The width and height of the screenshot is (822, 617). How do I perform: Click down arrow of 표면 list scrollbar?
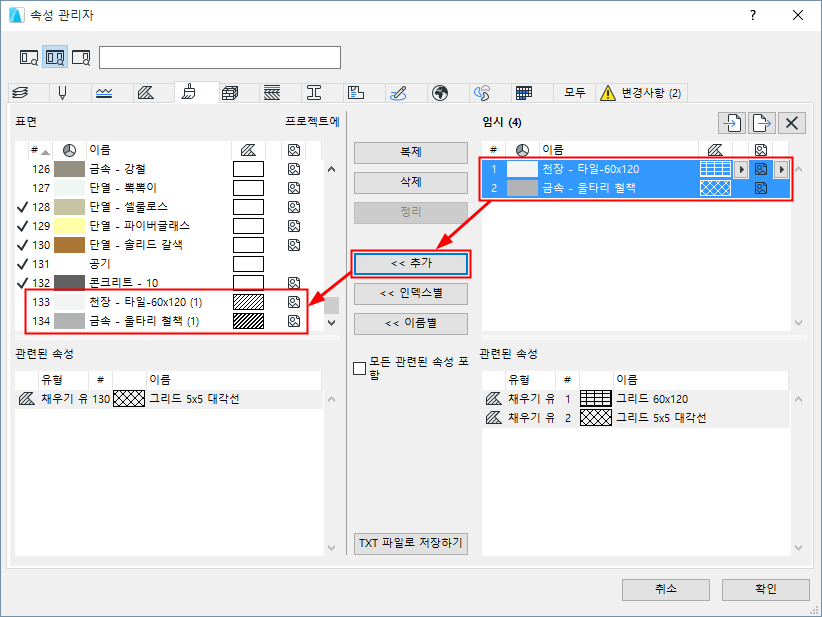(x=331, y=322)
